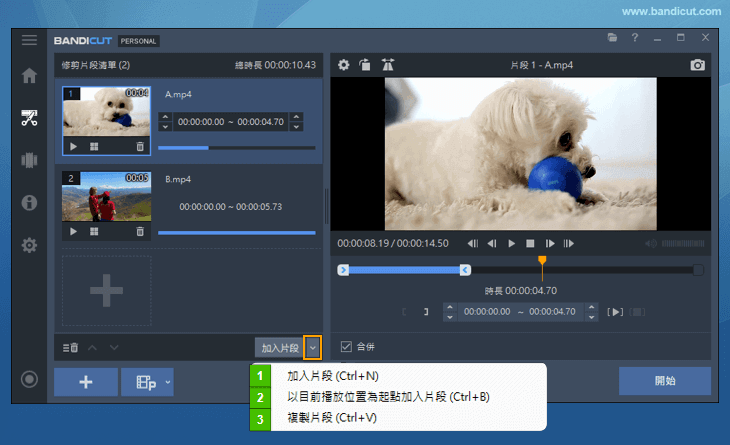The width and height of the screenshot is (730, 445).
Task: Click empty plus slot to add segment
Action: 107,290
